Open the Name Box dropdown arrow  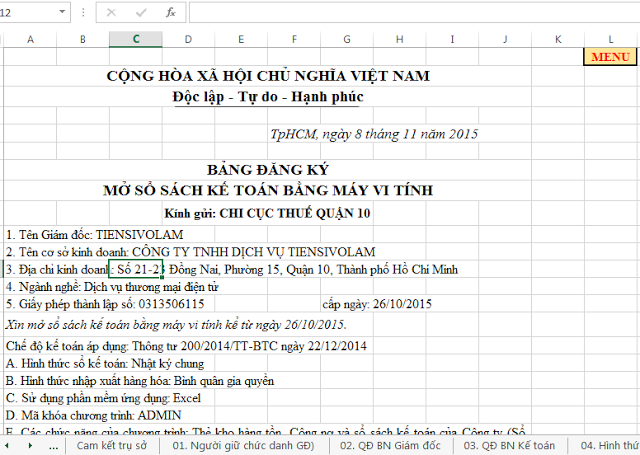(x=82, y=12)
